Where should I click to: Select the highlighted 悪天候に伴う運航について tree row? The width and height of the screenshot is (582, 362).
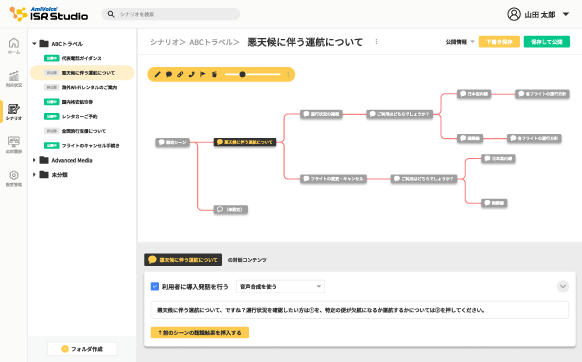coord(82,73)
